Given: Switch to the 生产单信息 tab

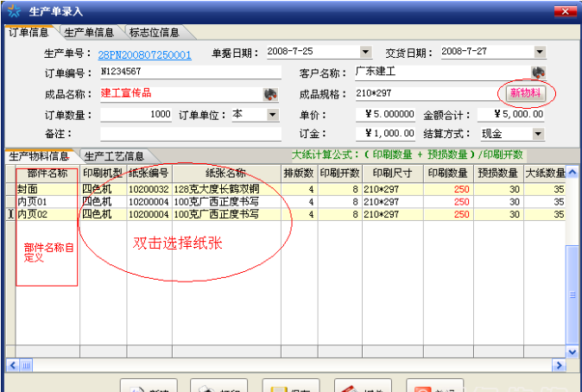Looking at the screenshot, I should tap(89, 33).
